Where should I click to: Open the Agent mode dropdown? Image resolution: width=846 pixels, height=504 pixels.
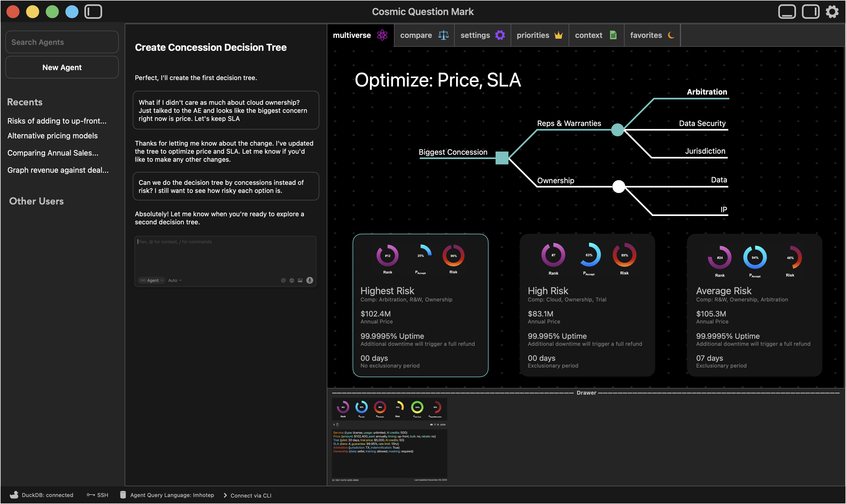click(x=152, y=280)
